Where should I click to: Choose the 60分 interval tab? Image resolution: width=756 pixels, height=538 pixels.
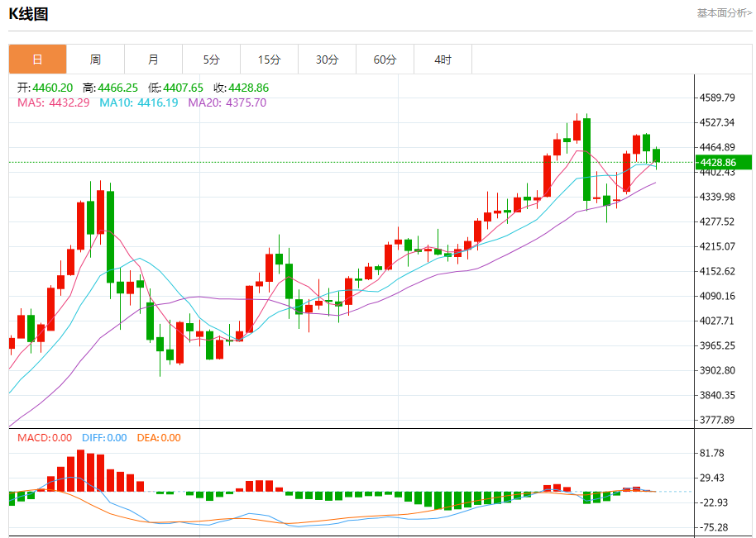point(385,60)
